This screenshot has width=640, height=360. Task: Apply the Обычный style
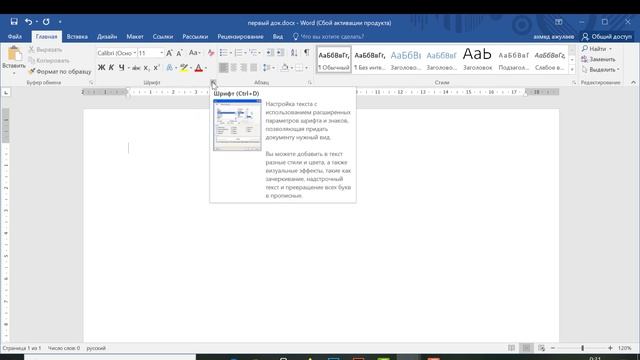334,60
